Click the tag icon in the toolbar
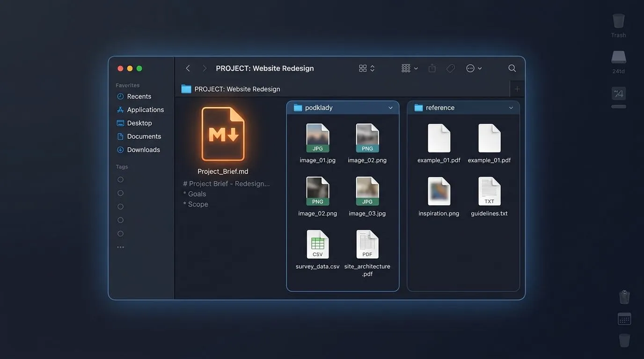This screenshot has width=644, height=359. click(x=451, y=68)
